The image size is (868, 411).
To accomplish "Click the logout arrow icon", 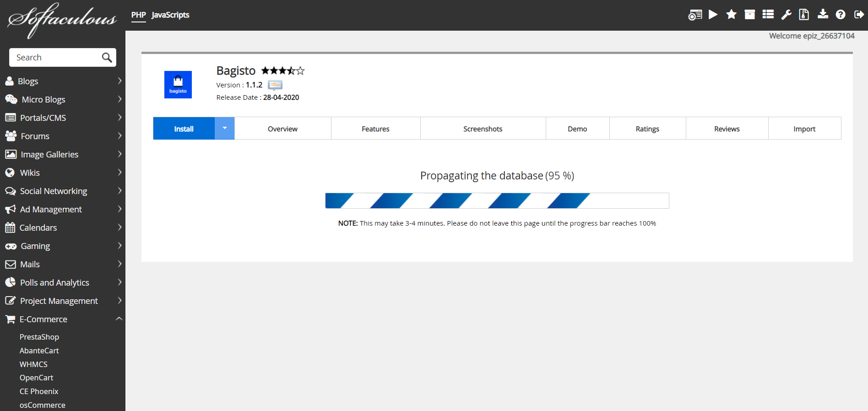I will pyautogui.click(x=859, y=15).
